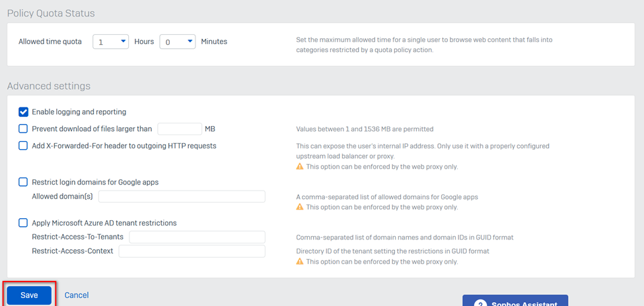Image resolution: width=644 pixels, height=306 pixels.
Task: Click the Restrict-Access-To-Tenants input field
Action: pos(197,237)
